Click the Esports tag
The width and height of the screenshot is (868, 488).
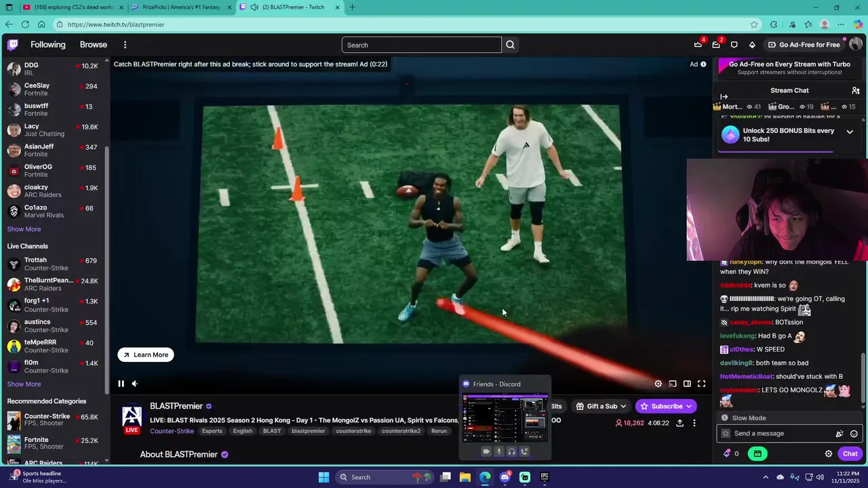coord(212,431)
